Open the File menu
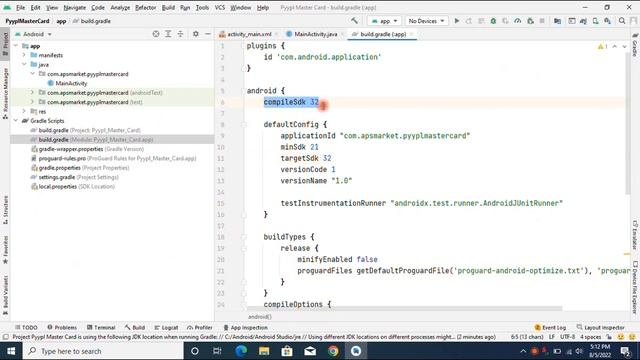This screenshot has height=360, width=640. [20, 7]
